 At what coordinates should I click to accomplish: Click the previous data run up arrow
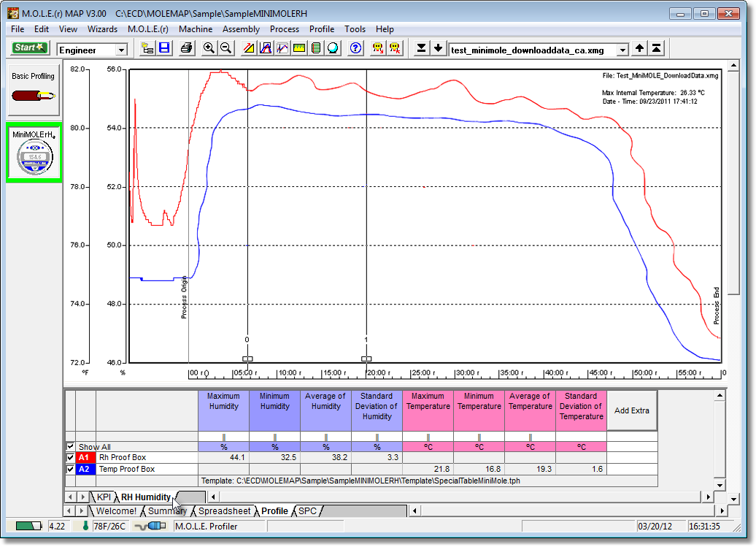[x=639, y=48]
